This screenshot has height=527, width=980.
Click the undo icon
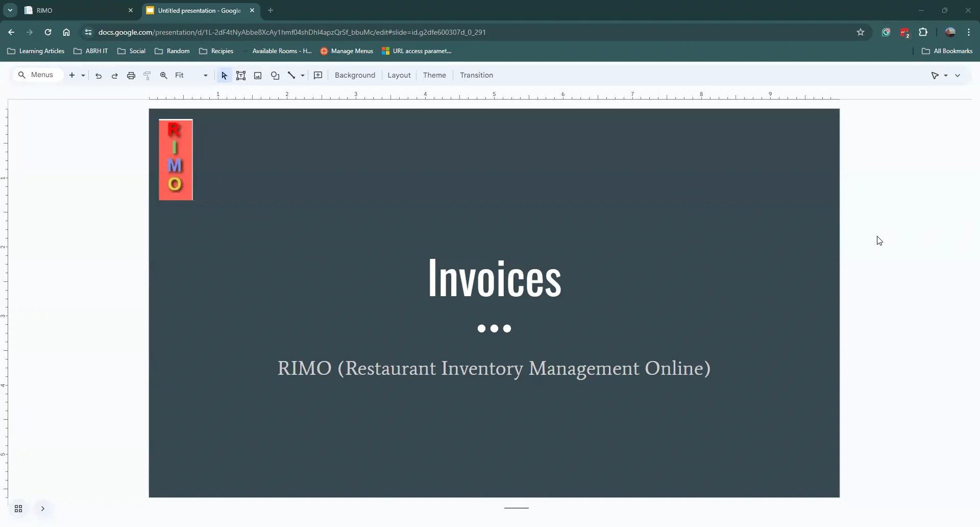point(98,75)
